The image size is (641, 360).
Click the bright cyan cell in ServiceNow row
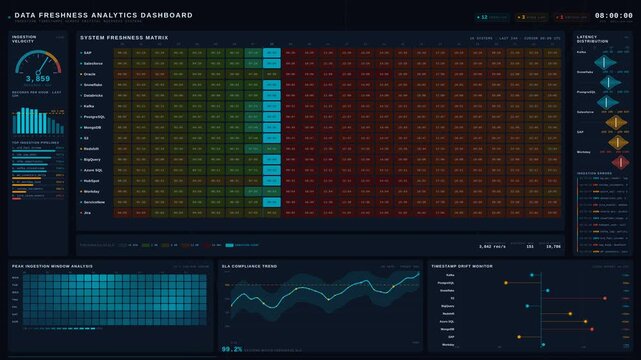pyautogui.click(x=272, y=202)
